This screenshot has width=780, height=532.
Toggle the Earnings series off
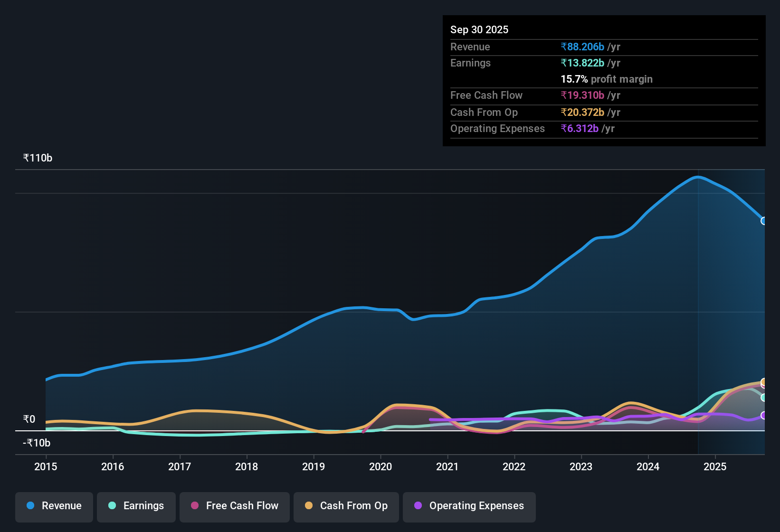click(x=136, y=506)
